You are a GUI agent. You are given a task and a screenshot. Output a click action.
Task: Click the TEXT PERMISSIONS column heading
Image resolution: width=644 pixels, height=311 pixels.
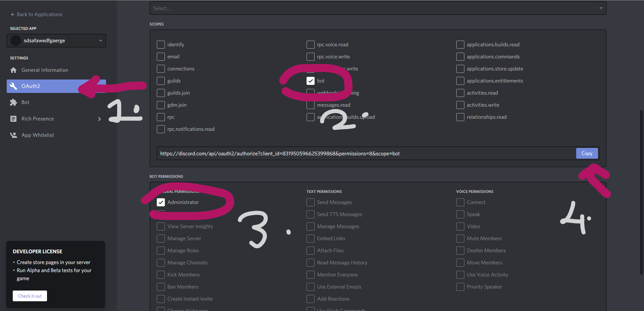click(x=324, y=192)
